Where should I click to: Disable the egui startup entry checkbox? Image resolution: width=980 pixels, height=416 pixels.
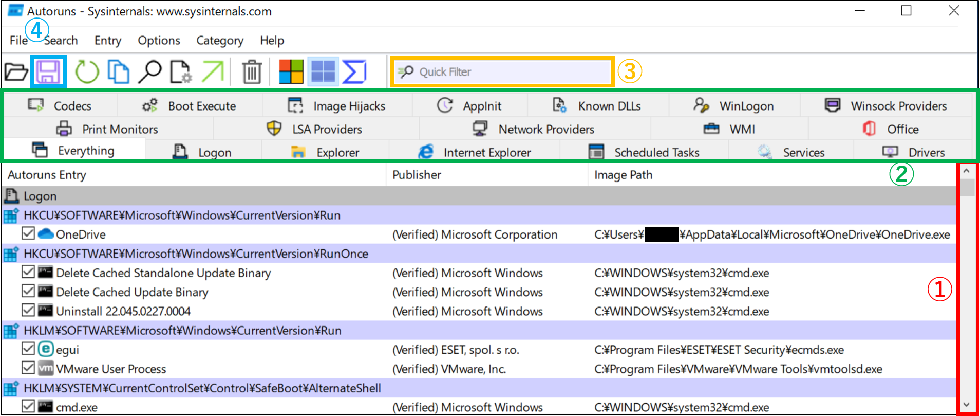click(x=28, y=349)
